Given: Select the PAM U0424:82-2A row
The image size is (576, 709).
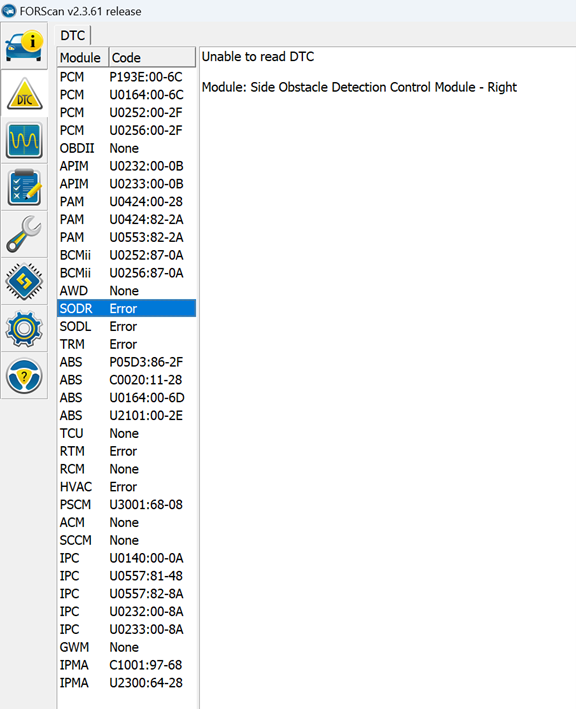Looking at the screenshot, I should tap(127, 219).
